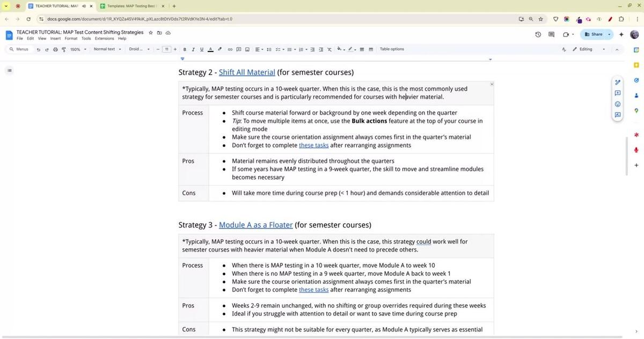
Task: Click the Share button
Action: click(x=594, y=34)
